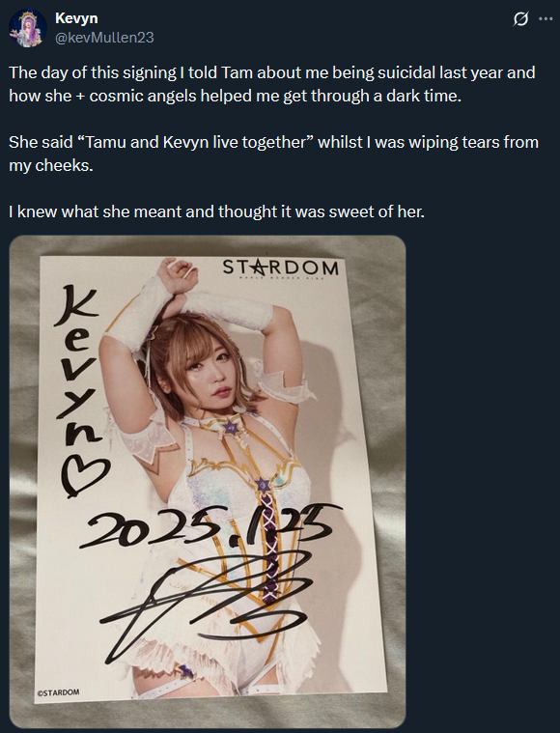The image size is (560, 733).
Task: Open the attached signed photo card
Action: [208, 482]
